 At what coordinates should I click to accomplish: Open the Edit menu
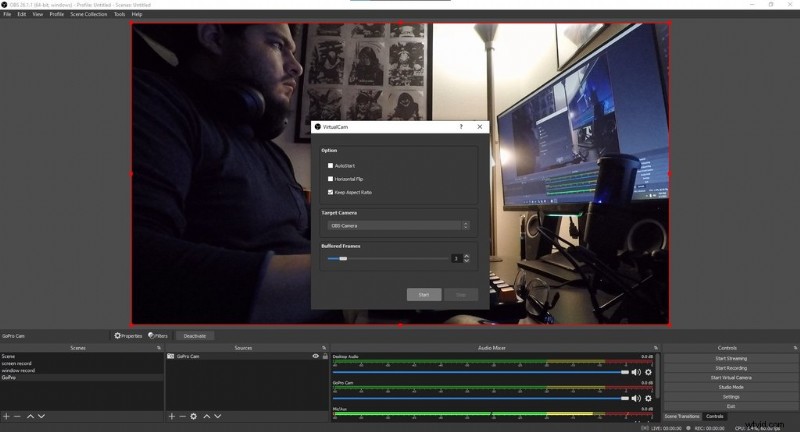(x=21, y=14)
